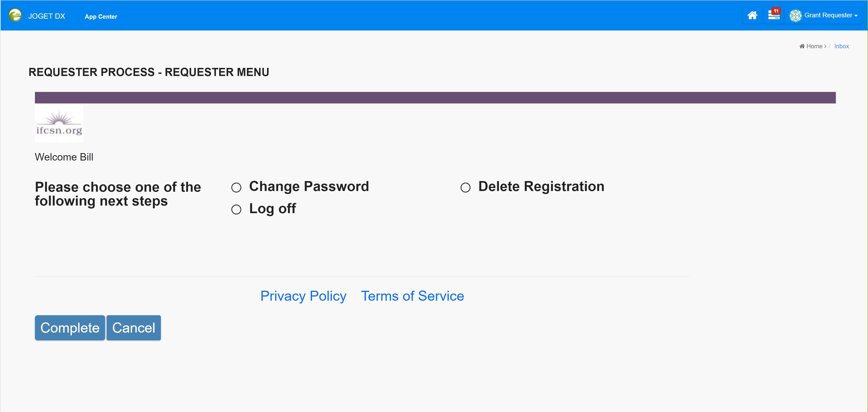Select the Delete Registration radio option
This screenshot has height=412, width=868.
(465, 188)
